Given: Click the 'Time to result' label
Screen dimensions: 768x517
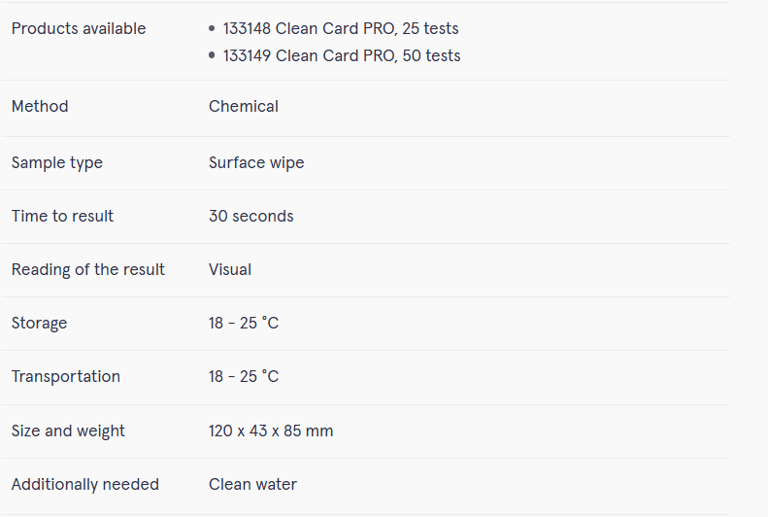Looking at the screenshot, I should pos(62,216).
